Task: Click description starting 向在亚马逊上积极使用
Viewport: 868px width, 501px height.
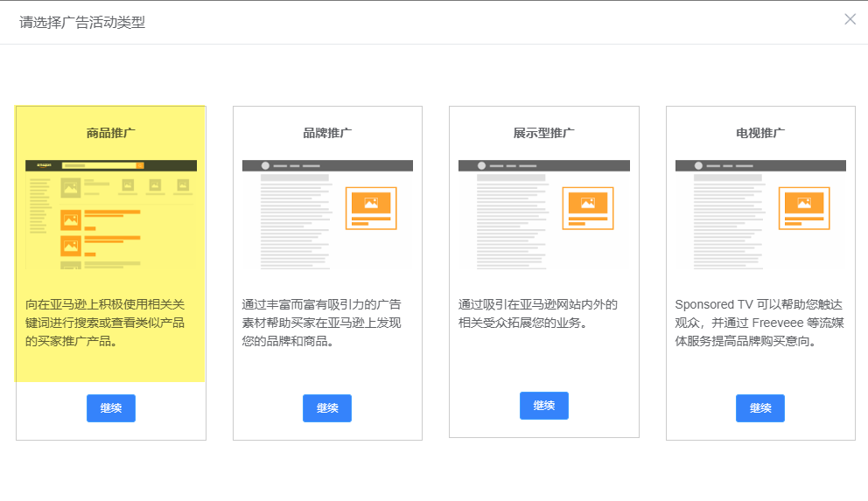Action: coord(105,323)
